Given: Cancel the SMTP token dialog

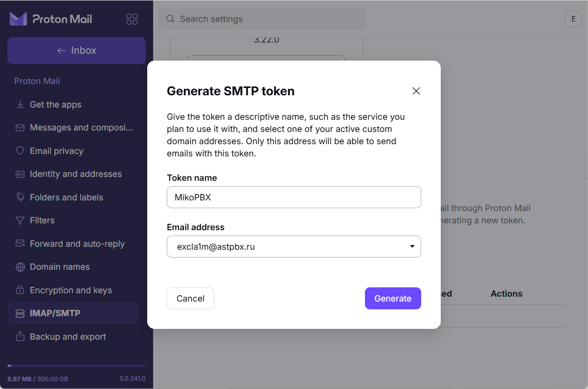Looking at the screenshot, I should click(x=190, y=299).
